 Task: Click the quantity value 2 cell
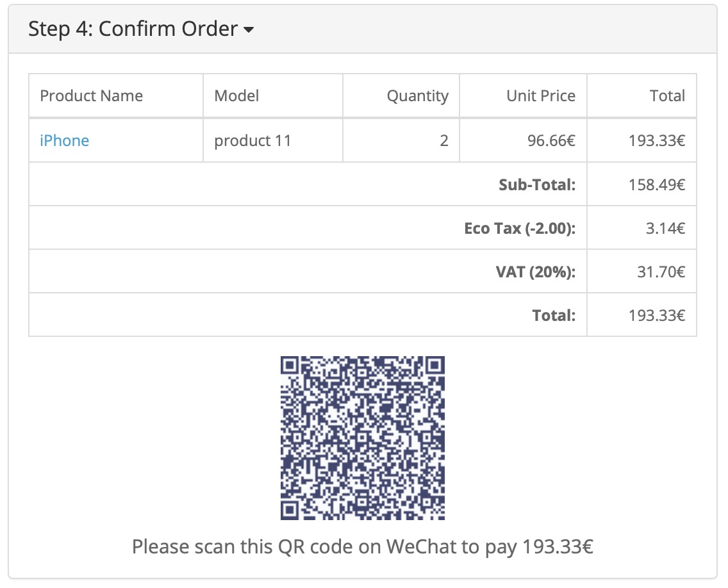coord(443,140)
